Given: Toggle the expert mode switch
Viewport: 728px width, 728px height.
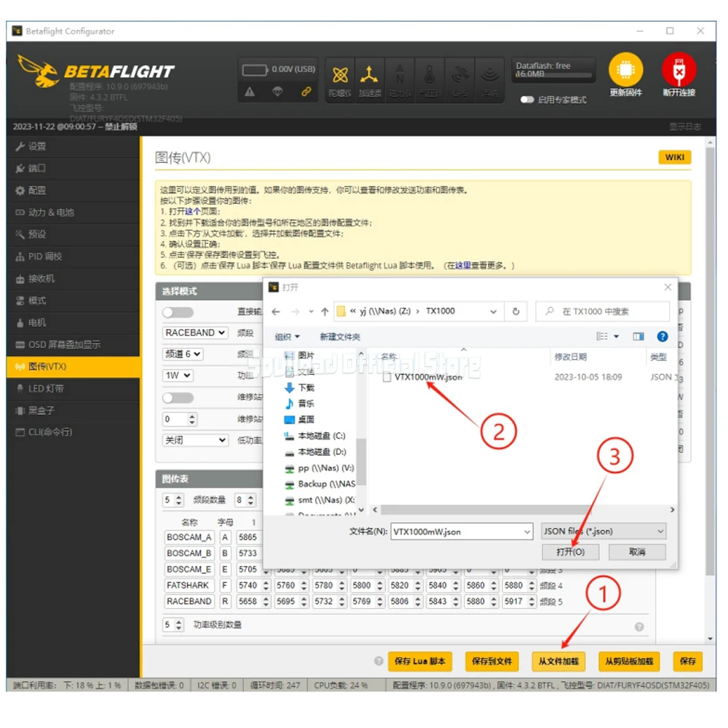Looking at the screenshot, I should point(526,100).
